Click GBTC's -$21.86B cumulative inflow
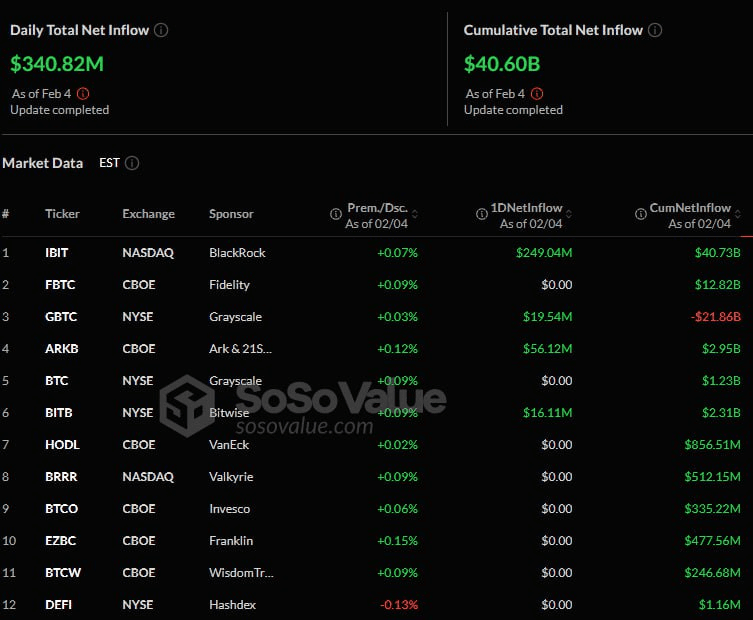The image size is (753, 620). pos(716,317)
